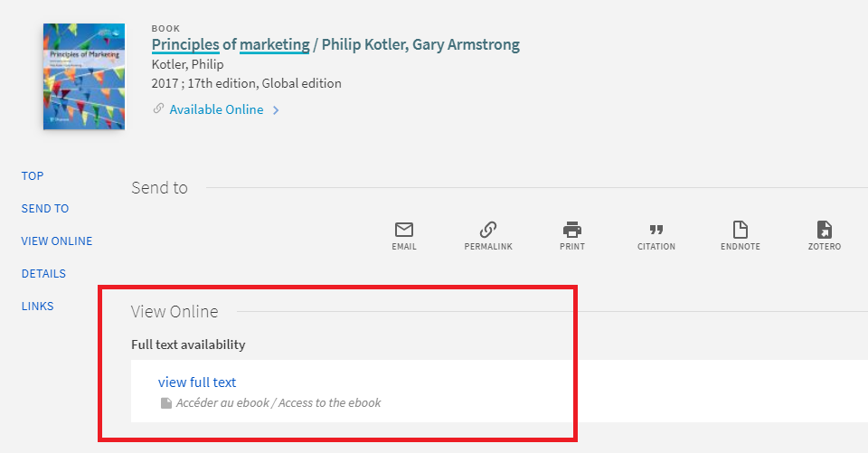Click the View Online section heading

(x=175, y=311)
